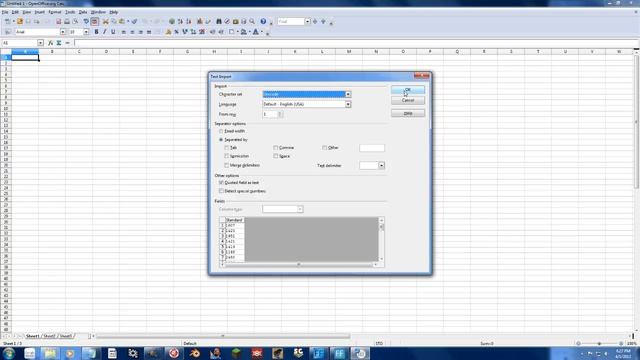Click the Align Left icon

click(124, 32)
